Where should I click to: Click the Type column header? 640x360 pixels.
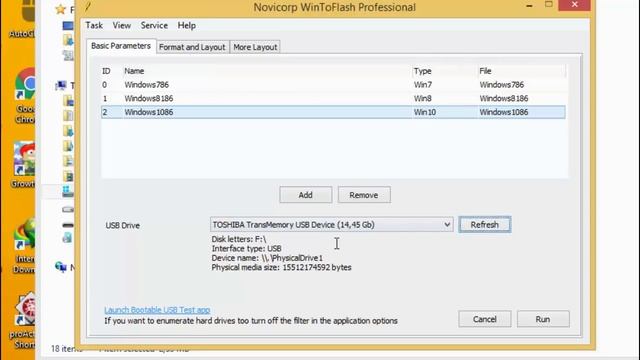(x=422, y=71)
